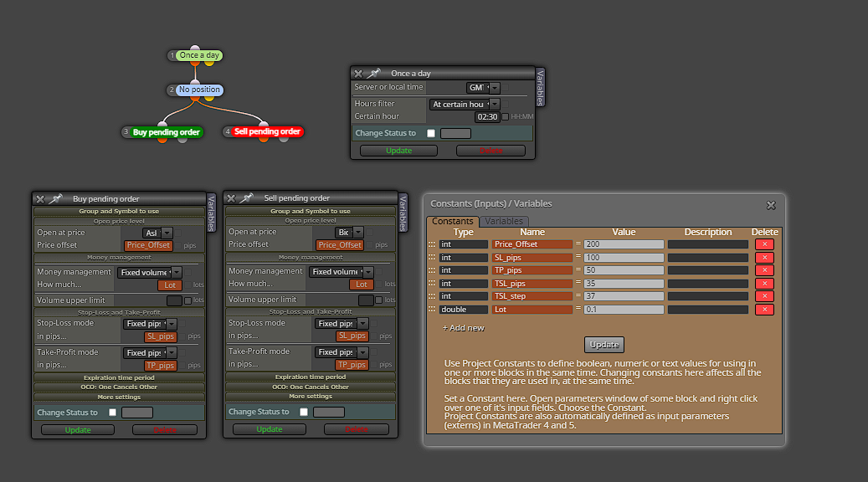Click orange output connector of Buy pending order node
The height and width of the screenshot is (482, 868).
click(162, 140)
